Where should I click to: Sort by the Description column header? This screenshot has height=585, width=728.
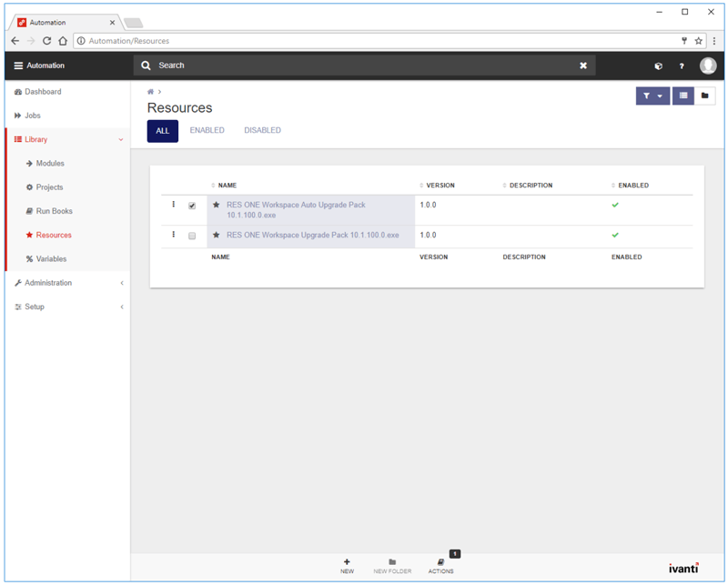pyautogui.click(x=528, y=186)
